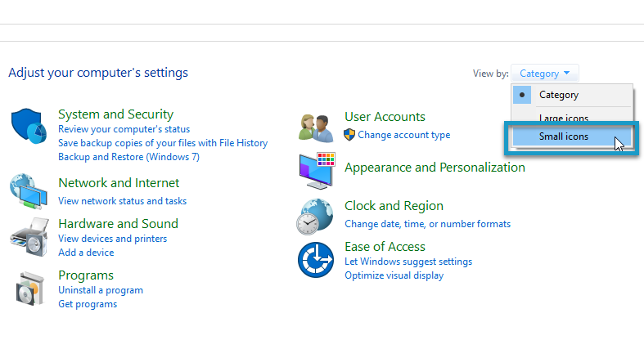Choose the Category view option
This screenshot has width=644, height=349.
558,95
